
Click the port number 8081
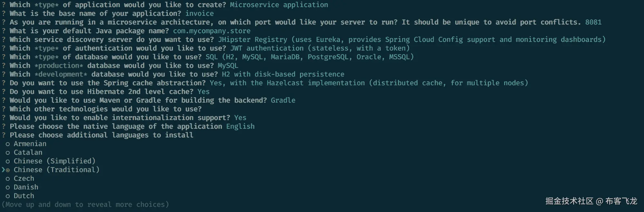coord(593,22)
